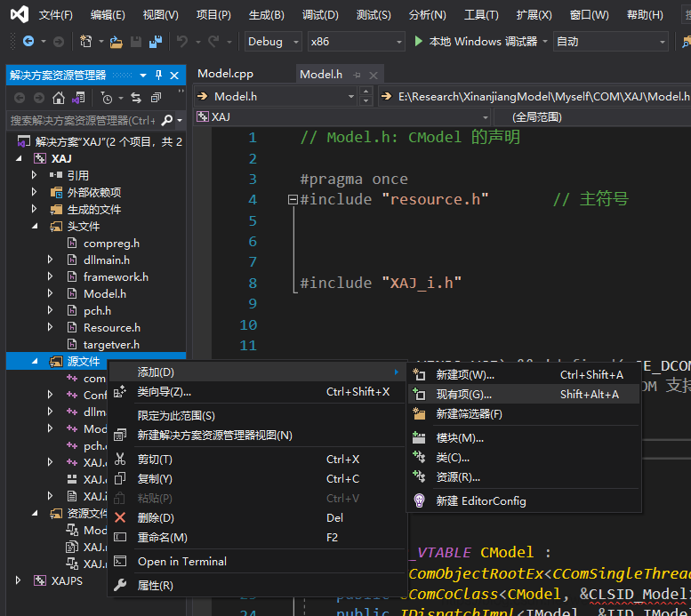The height and width of the screenshot is (616, 691).
Task: Open the 调试(D) menu in menu bar
Action: coord(320,15)
